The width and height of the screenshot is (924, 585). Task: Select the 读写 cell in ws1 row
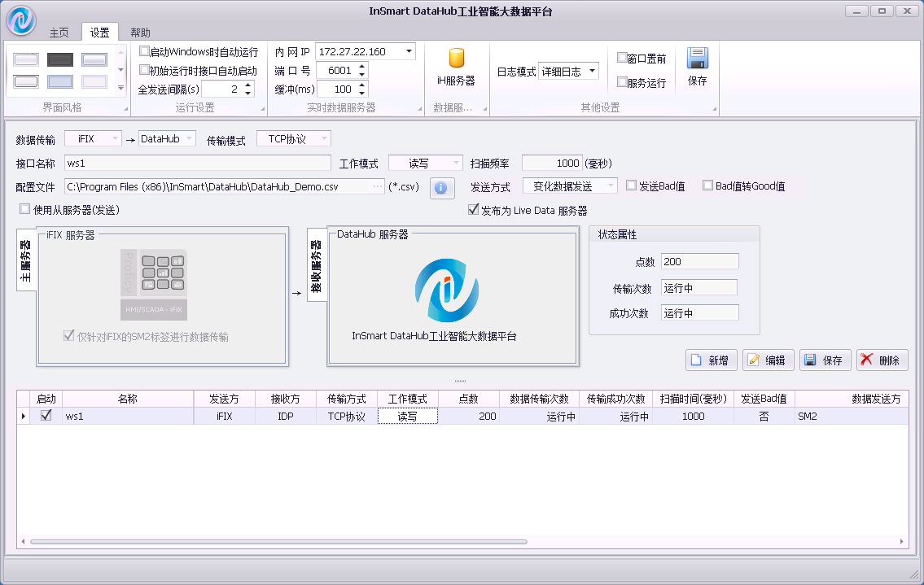coord(407,416)
